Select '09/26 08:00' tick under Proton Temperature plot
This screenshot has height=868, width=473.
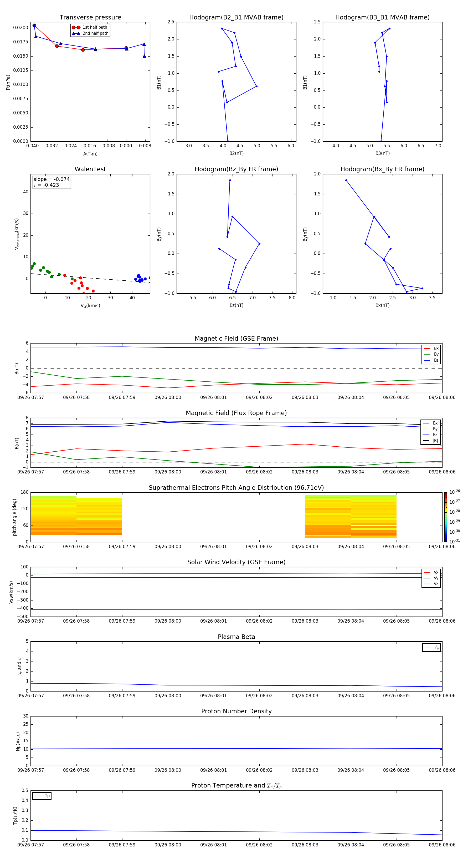[168, 845]
